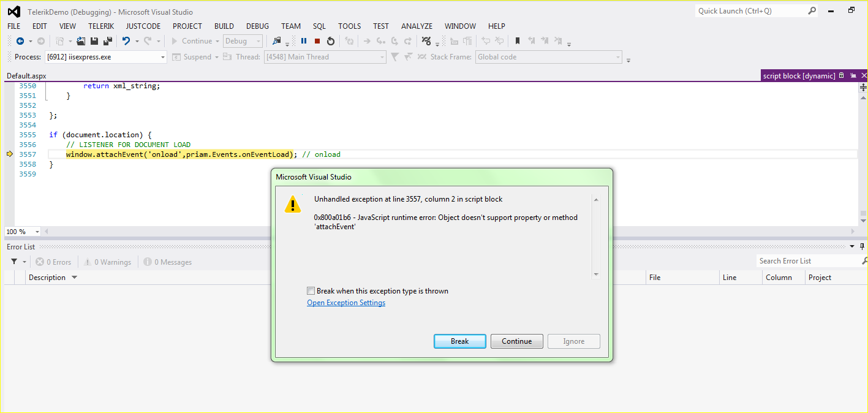Viewport: 868px width, 413px height.
Task: Stop debugging with red square icon
Action: 317,41
